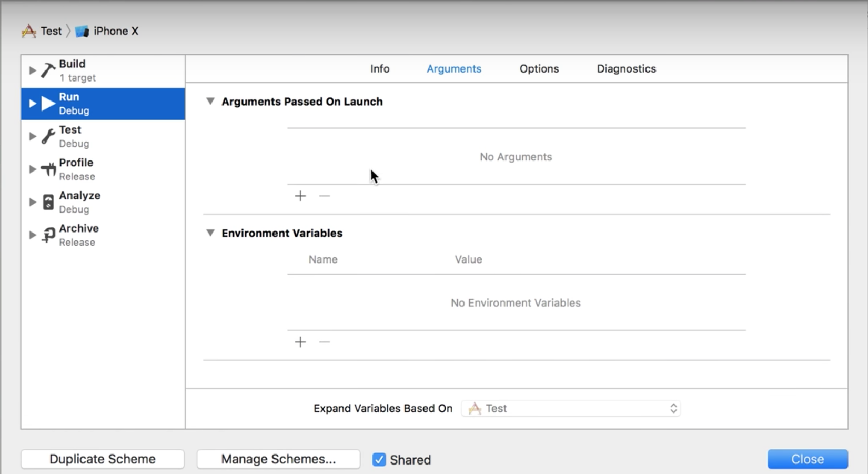The width and height of the screenshot is (868, 474).
Task: Expand the Archive action disclosure triangle
Action: point(32,235)
